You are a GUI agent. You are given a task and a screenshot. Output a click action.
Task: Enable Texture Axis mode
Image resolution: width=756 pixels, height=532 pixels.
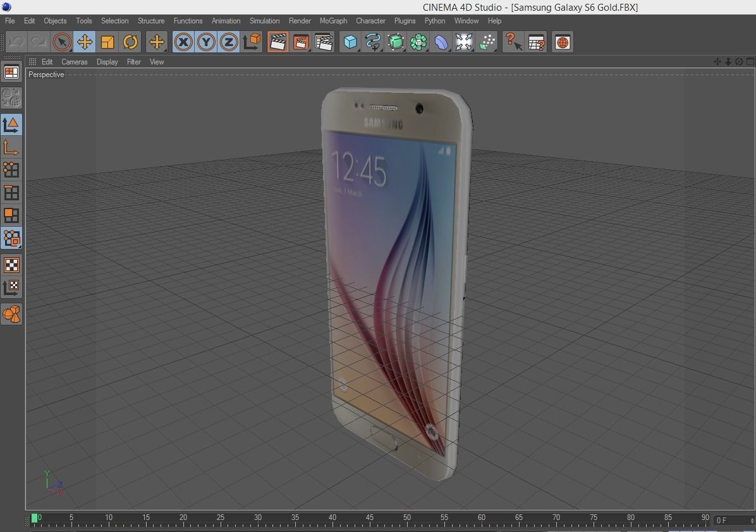pos(11,287)
